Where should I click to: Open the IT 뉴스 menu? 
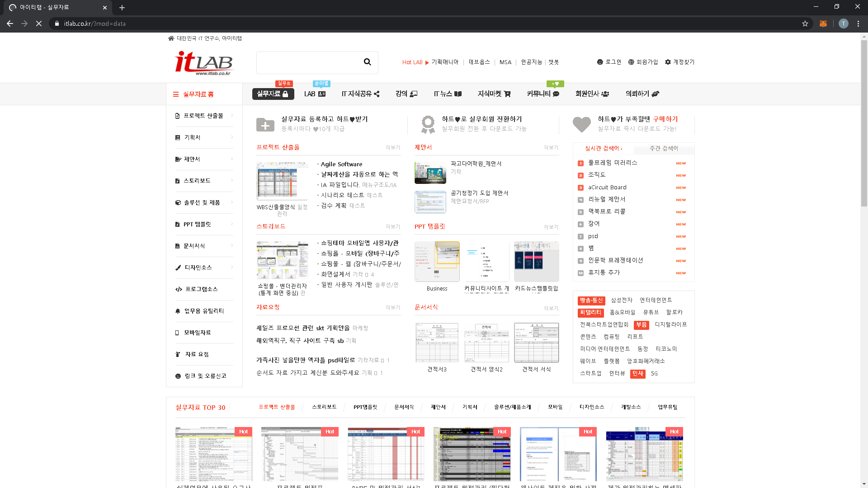point(447,94)
